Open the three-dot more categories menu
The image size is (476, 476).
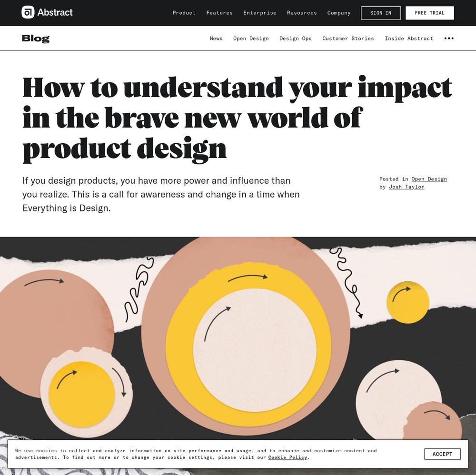449,38
